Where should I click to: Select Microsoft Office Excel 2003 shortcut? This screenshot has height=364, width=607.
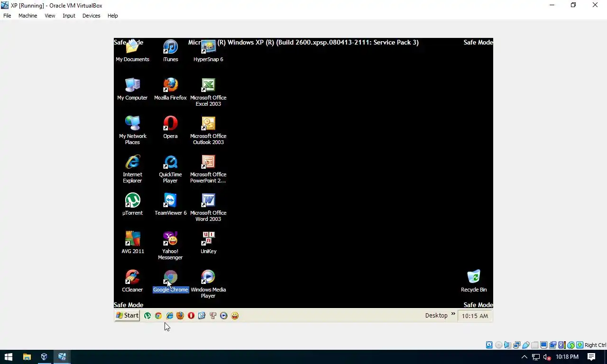[x=208, y=92]
